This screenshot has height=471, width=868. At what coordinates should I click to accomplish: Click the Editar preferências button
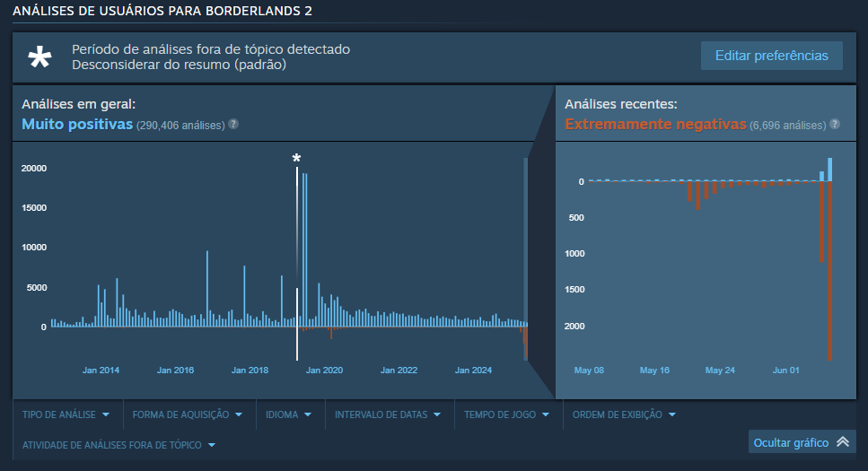pyautogui.click(x=772, y=56)
